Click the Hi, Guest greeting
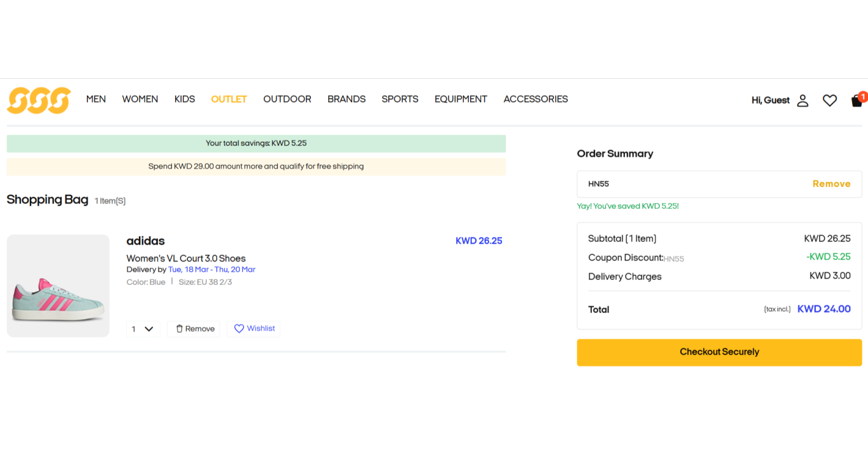This screenshot has width=868, height=457. tap(770, 100)
